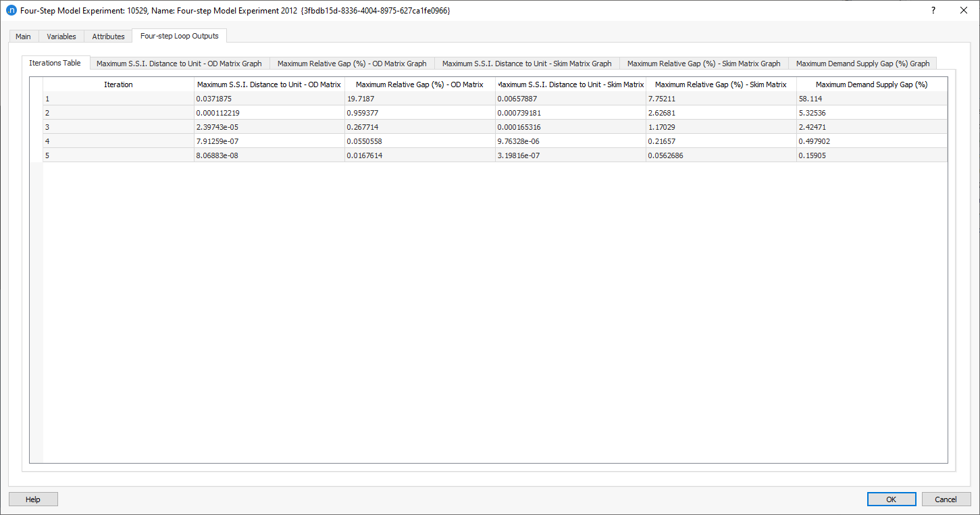Viewport: 980px width, 515px height.
Task: Click the question mark help icon
Action: [x=933, y=11]
